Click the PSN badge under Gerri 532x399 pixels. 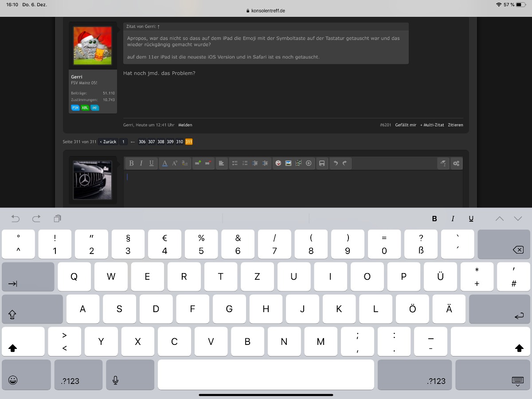click(75, 108)
